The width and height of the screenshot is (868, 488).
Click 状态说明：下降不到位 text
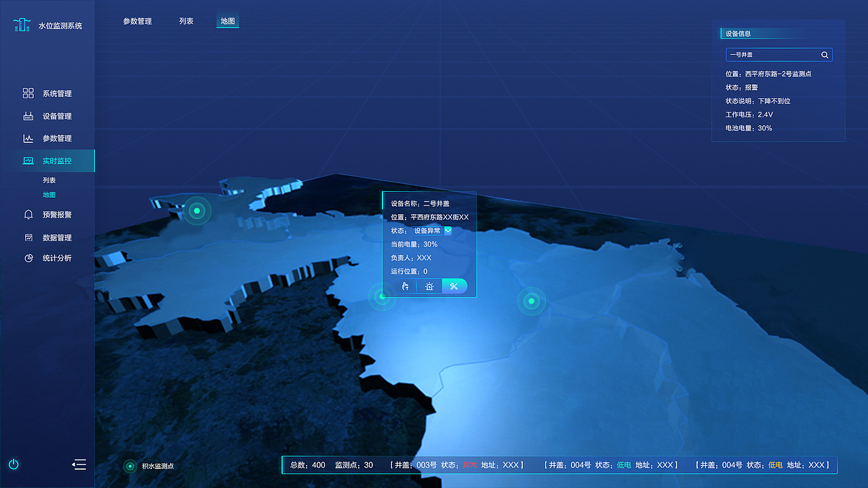pos(757,101)
